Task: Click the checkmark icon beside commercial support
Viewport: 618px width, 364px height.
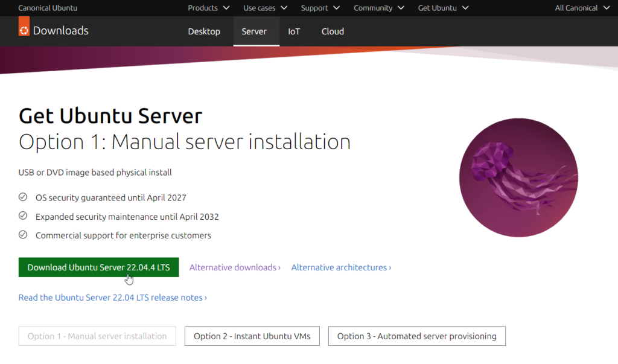Action: 23,235
